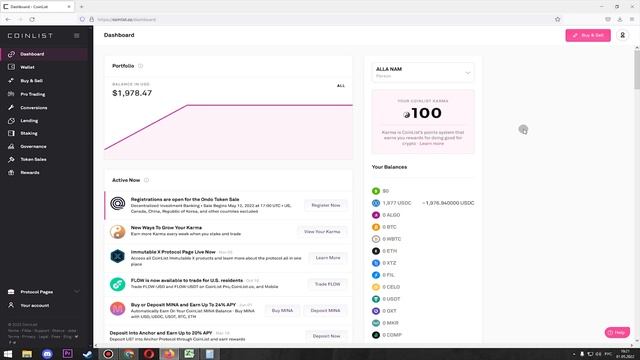Click the Active Now info icon
Screen dimensions: 640x360
(146, 180)
